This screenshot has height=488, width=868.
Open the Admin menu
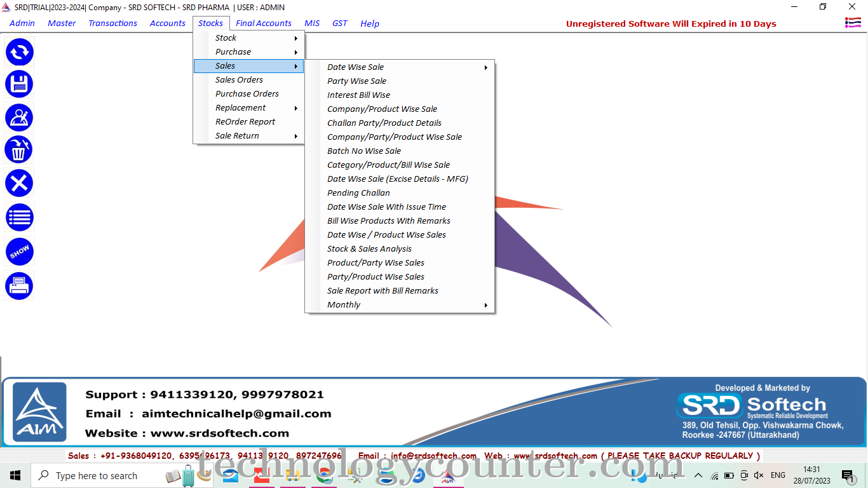pyautogui.click(x=22, y=24)
